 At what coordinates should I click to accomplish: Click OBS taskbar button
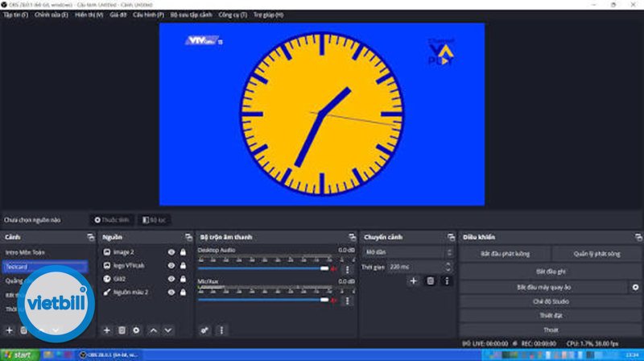110,355
